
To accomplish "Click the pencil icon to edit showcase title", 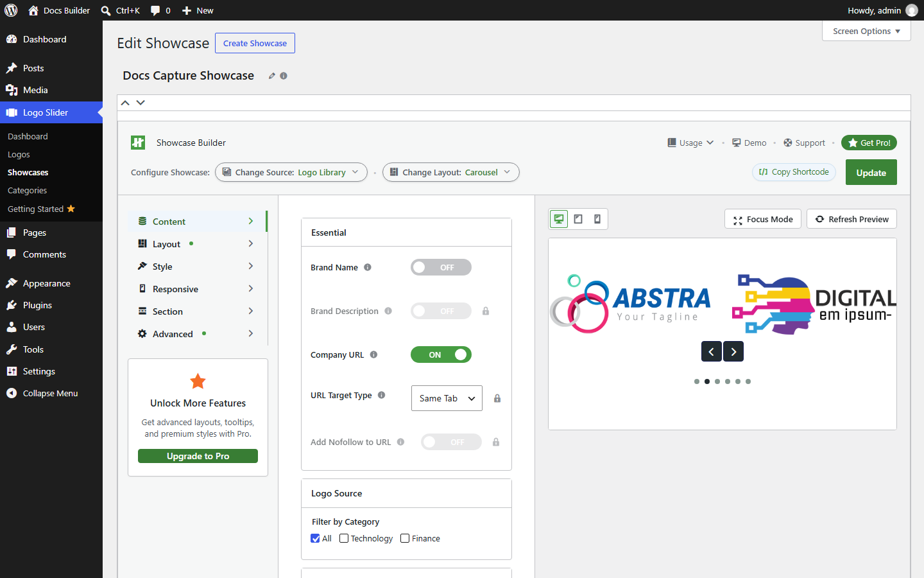I will pyautogui.click(x=272, y=76).
